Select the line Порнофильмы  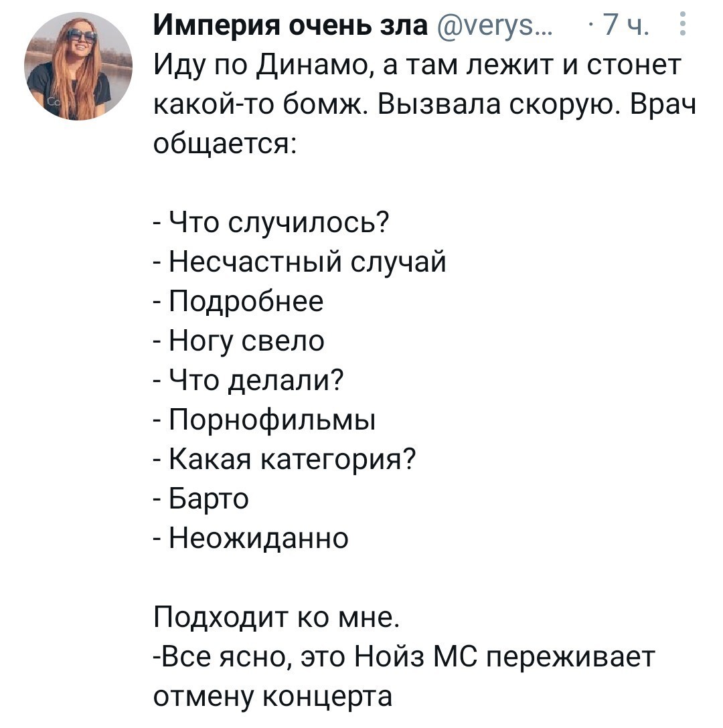(x=264, y=420)
